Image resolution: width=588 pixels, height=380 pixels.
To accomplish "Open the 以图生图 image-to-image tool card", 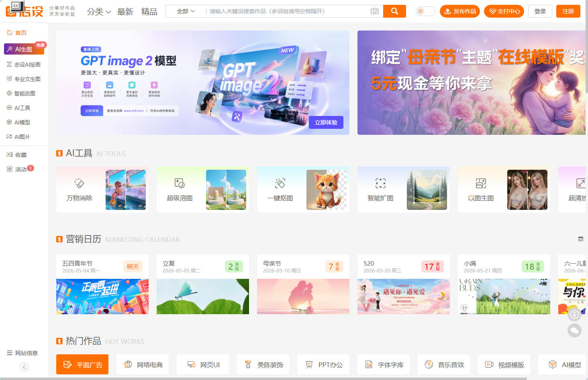I will point(504,189).
